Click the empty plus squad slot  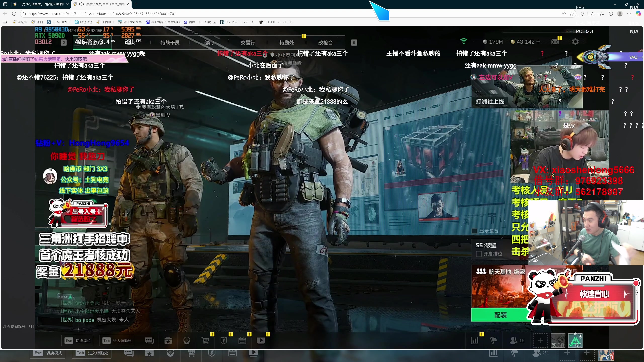[540, 341]
